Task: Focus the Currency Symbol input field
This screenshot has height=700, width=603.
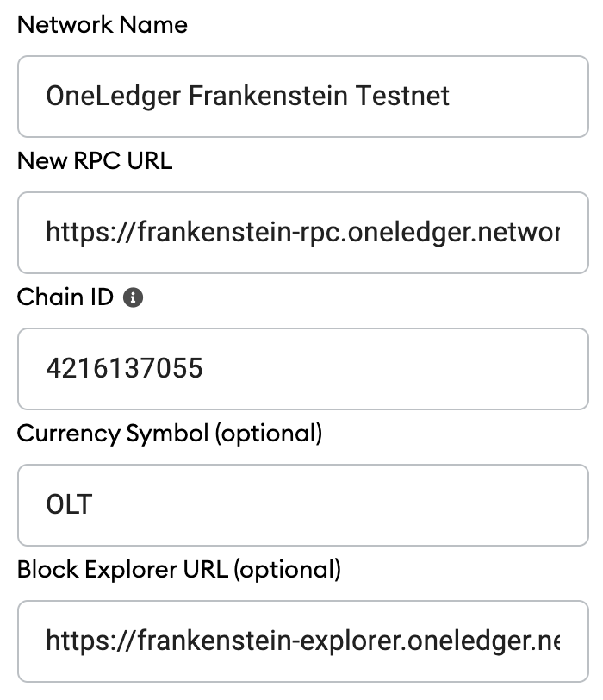Action: (301, 505)
